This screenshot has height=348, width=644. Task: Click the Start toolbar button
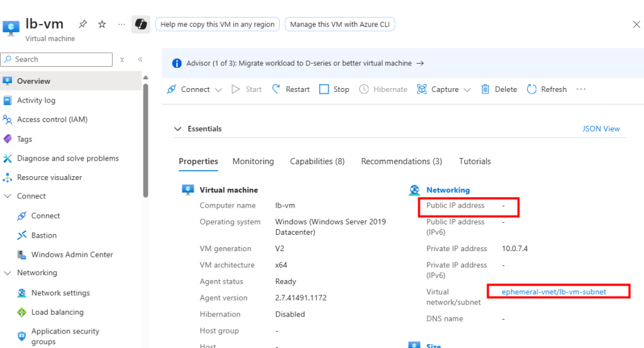pyautogui.click(x=247, y=89)
